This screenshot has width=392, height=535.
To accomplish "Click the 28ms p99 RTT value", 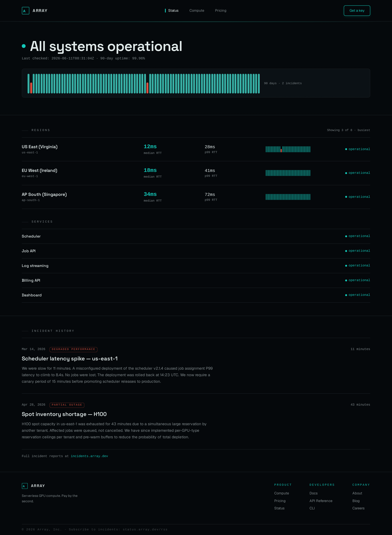I will (210, 147).
